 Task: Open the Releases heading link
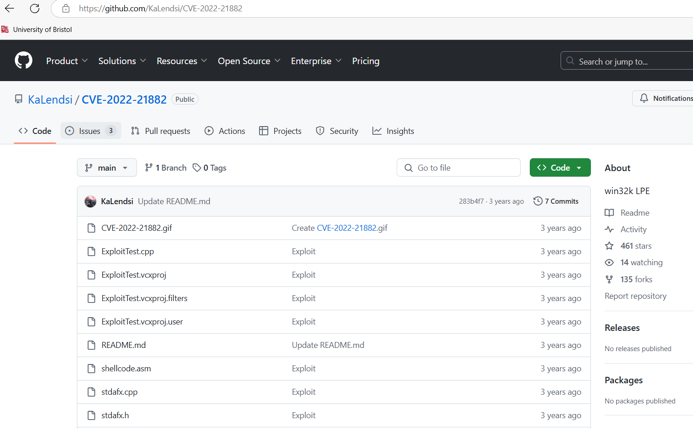(622, 328)
